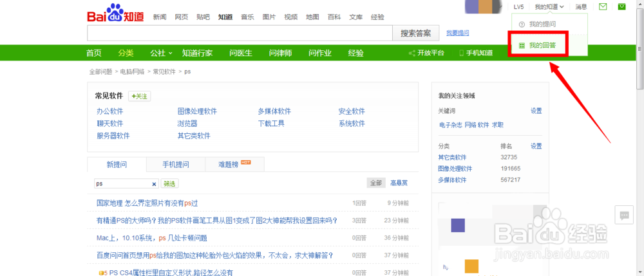This screenshot has height=276, width=644.
Task: Open the 其它类软件 ranking entry in sidebar
Action: click(x=452, y=157)
